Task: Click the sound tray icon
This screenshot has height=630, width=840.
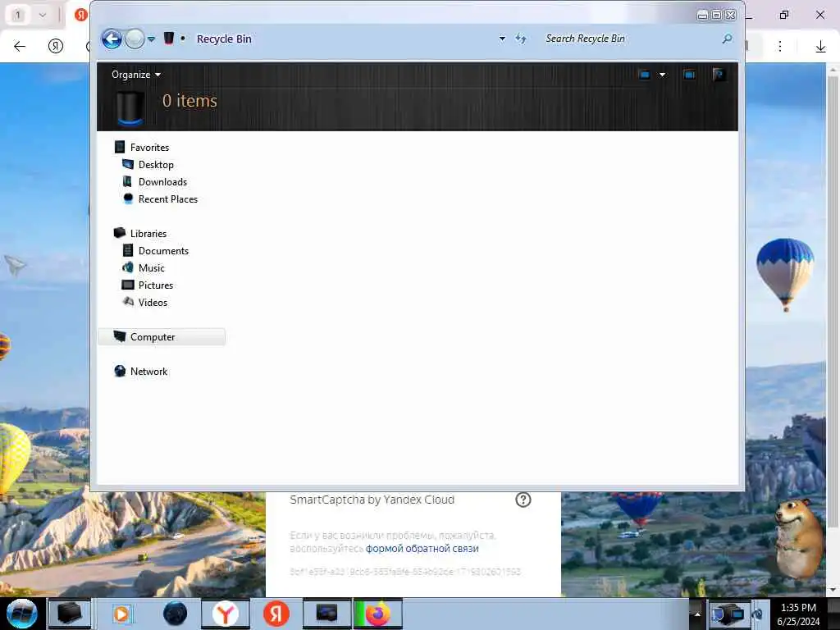Action: [x=757, y=614]
